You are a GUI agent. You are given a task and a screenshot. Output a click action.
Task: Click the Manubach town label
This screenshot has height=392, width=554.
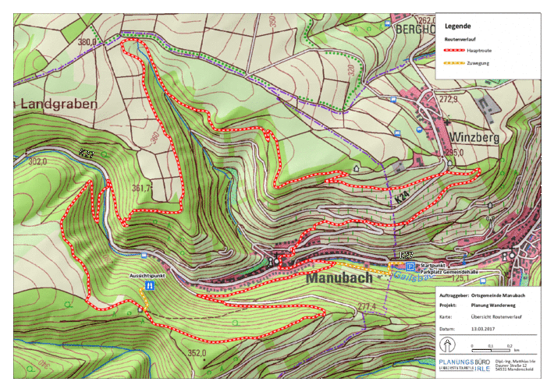click(343, 277)
